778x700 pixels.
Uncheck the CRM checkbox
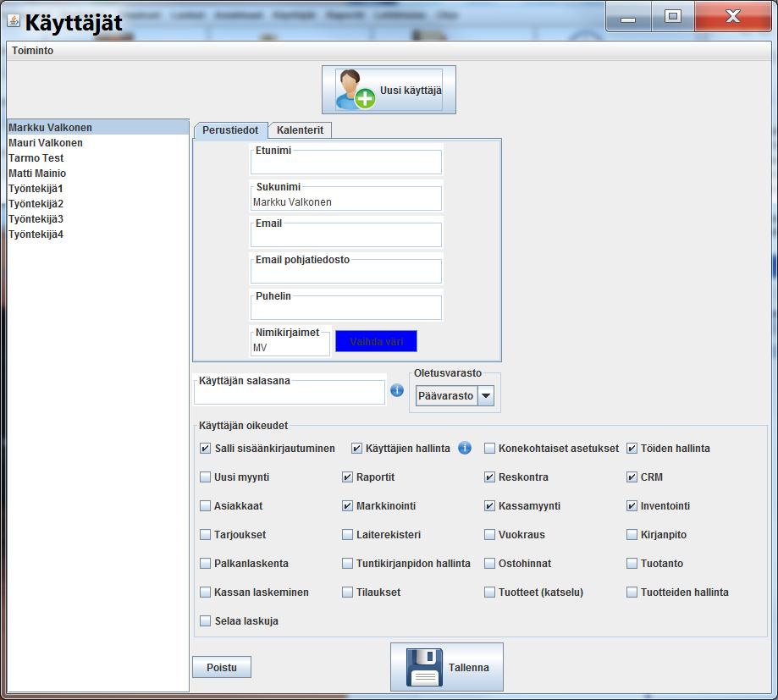tap(632, 477)
